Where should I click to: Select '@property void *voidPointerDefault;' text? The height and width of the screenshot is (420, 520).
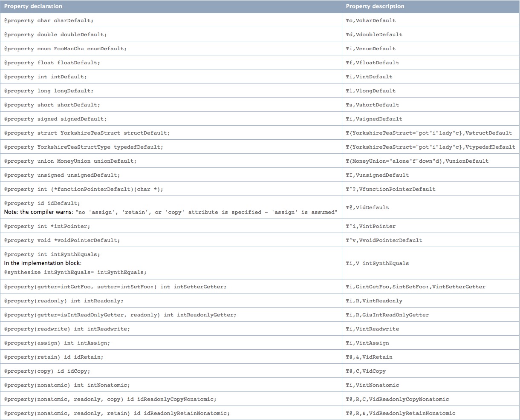click(x=62, y=240)
